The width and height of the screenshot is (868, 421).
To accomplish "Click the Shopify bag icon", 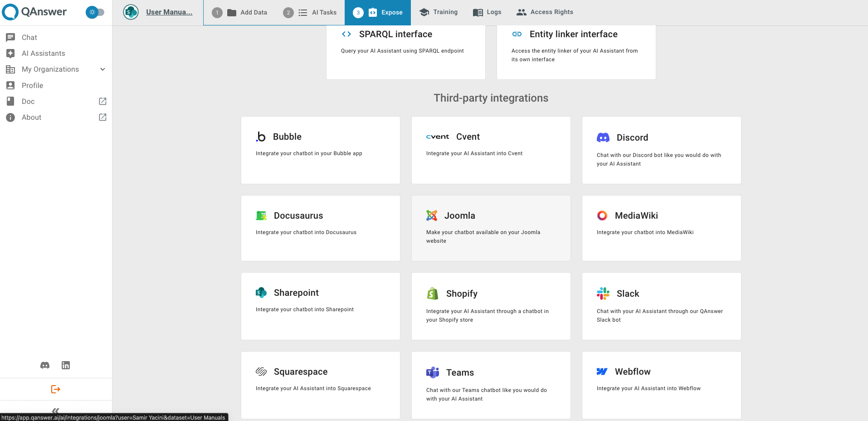I will 433,294.
